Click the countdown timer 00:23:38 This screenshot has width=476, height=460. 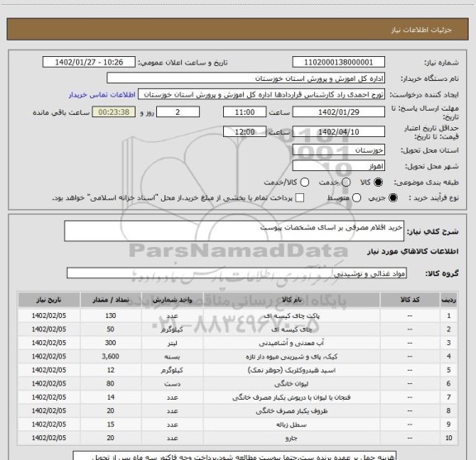114,112
